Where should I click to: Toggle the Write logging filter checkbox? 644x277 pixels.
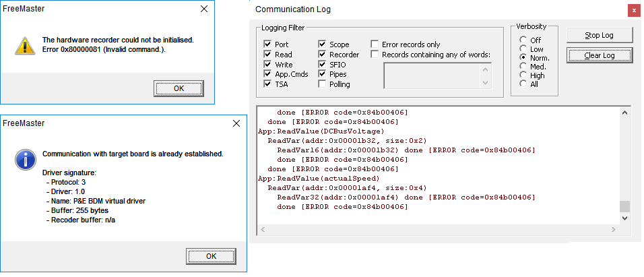point(268,64)
